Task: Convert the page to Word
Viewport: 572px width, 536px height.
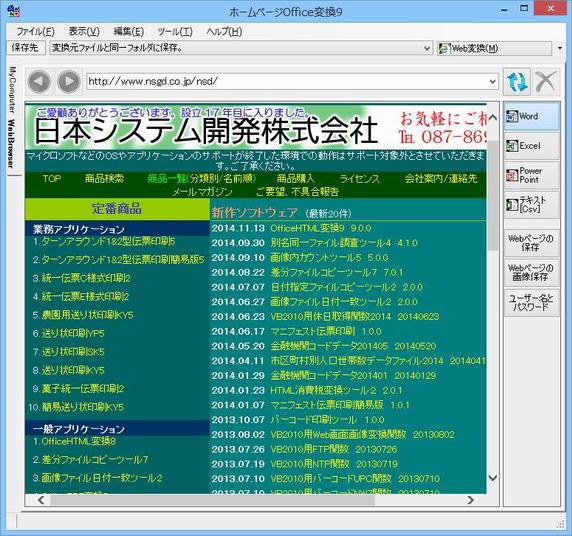Action: (x=532, y=116)
